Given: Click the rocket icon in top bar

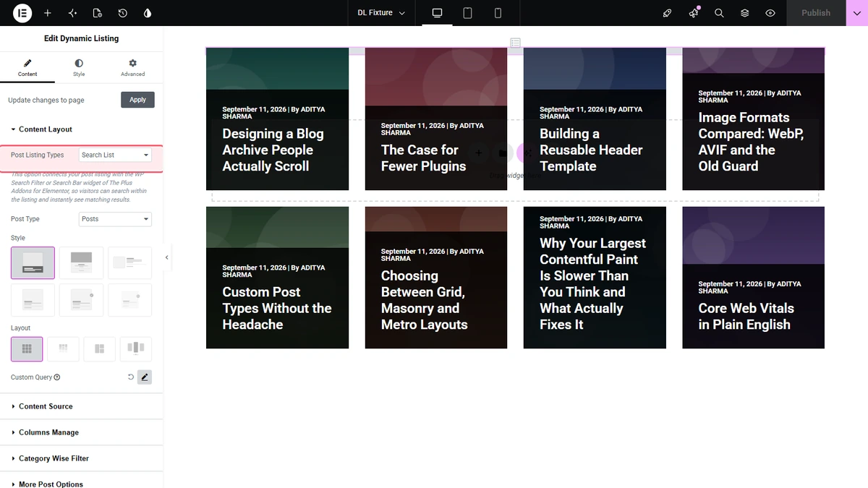Looking at the screenshot, I should 668,13.
